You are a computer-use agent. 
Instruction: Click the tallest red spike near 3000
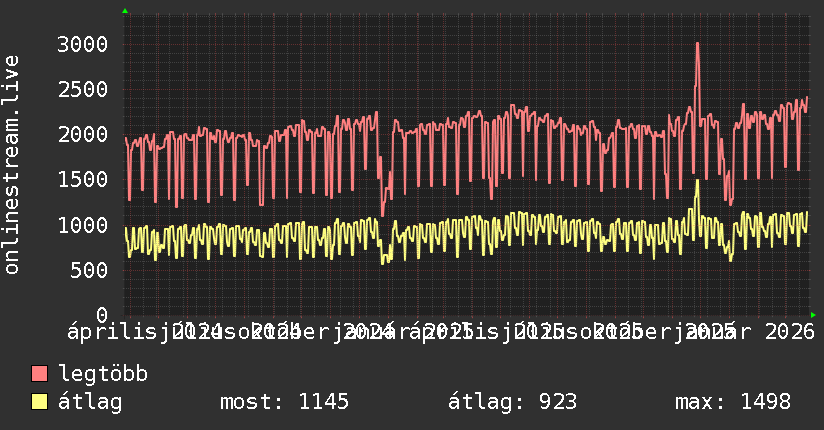[697, 44]
